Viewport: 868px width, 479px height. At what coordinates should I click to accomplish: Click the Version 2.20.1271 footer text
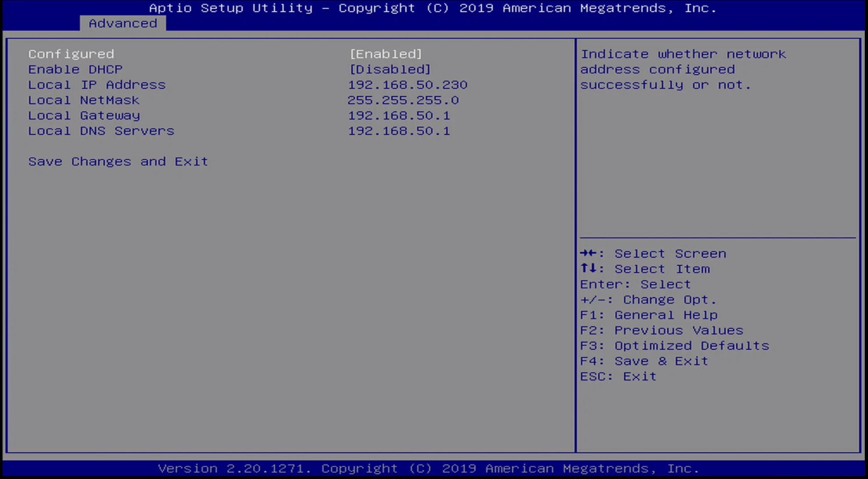coord(429,468)
